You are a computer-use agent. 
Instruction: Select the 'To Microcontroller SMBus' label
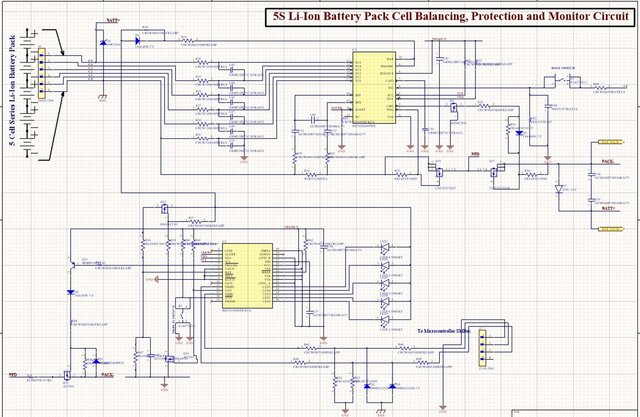coord(444,331)
